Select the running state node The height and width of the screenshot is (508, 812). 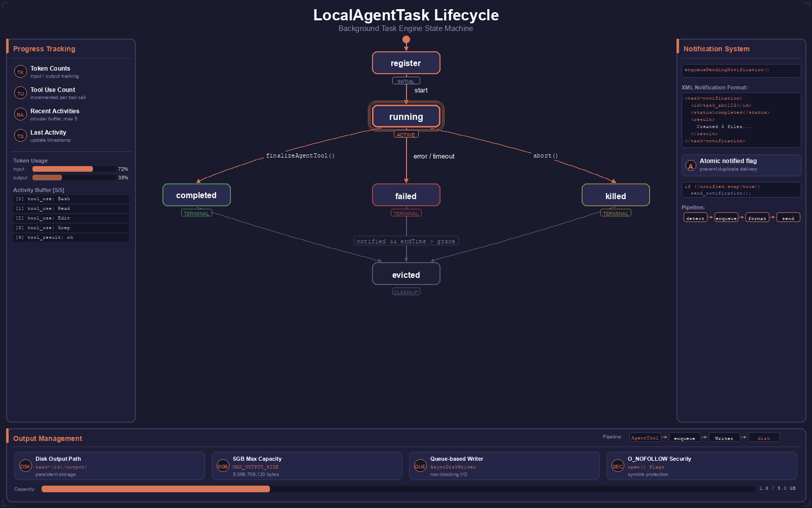(x=406, y=117)
